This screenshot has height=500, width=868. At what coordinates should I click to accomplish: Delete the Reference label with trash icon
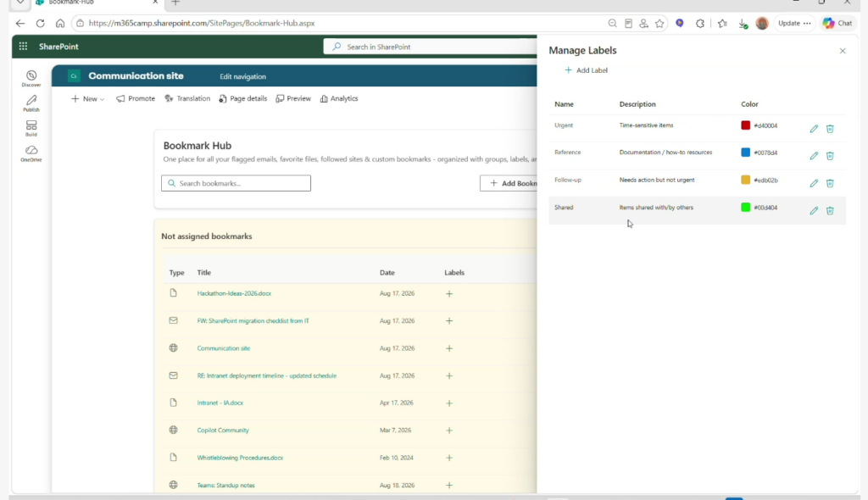tap(830, 156)
